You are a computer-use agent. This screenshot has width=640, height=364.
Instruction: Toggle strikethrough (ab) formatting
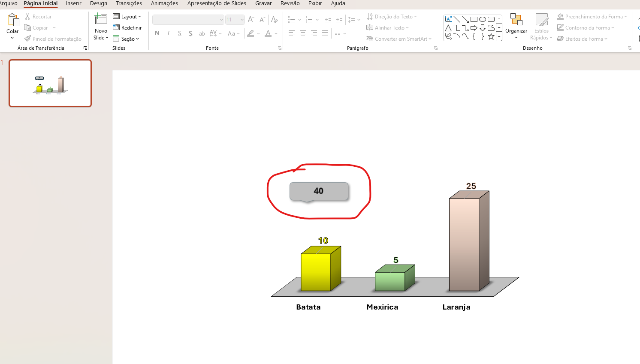tap(202, 33)
